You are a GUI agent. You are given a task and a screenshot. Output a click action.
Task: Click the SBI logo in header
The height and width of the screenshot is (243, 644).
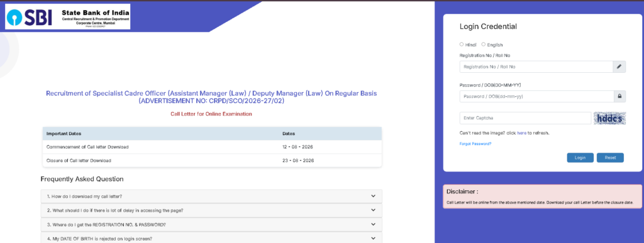[29, 17]
